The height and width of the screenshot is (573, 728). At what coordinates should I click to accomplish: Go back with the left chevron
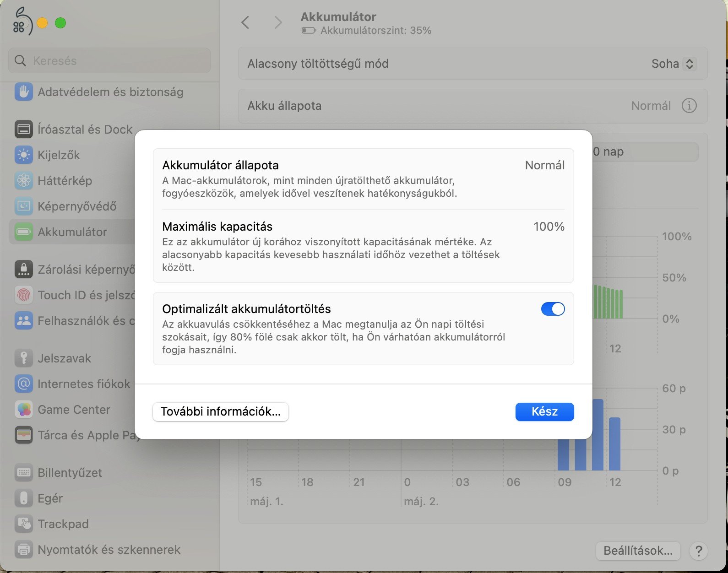pyautogui.click(x=245, y=22)
